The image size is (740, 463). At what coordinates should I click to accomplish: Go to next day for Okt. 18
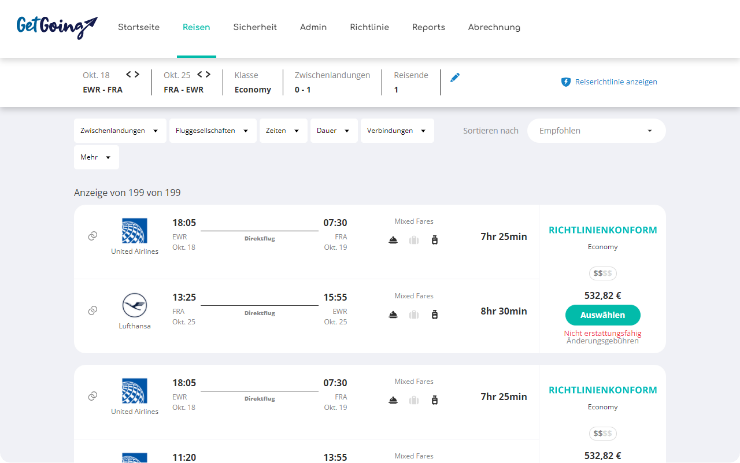coord(137,75)
